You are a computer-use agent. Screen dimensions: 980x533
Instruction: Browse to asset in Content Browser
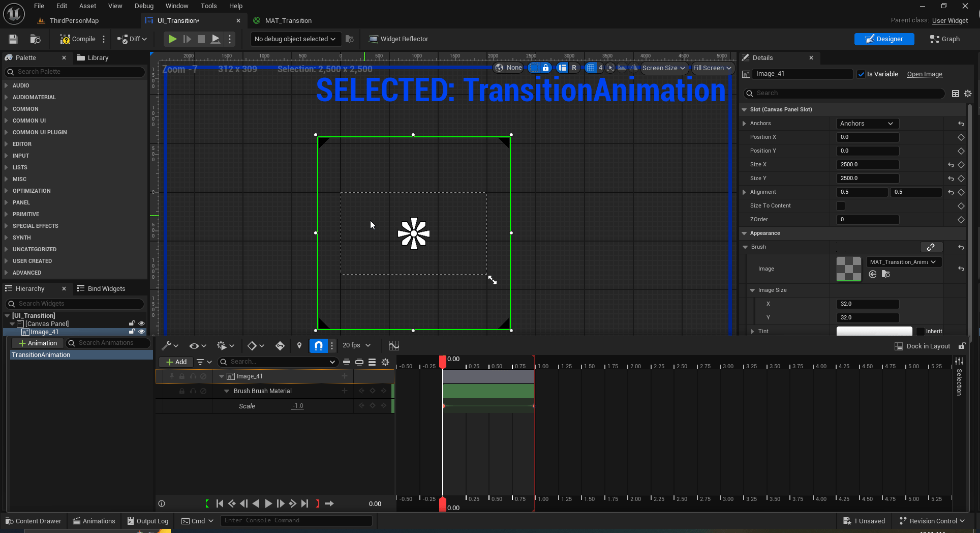(x=35, y=39)
